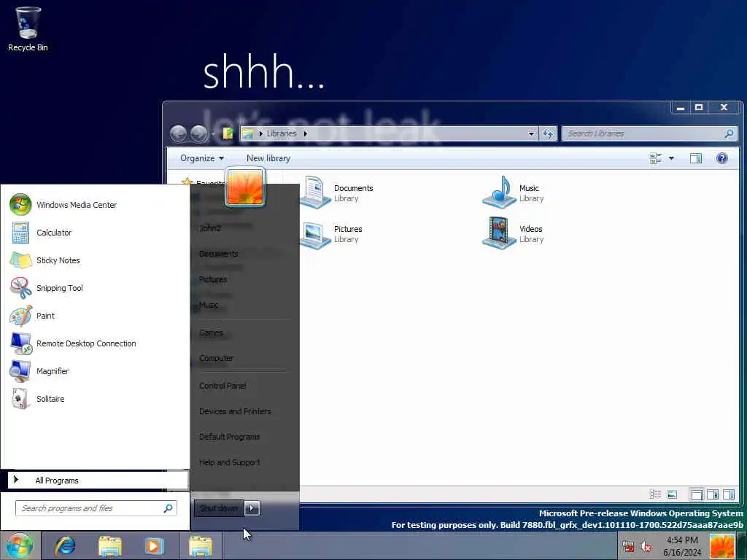747x560 pixels.
Task: Click the user account picture in Start menu
Action: click(245, 187)
